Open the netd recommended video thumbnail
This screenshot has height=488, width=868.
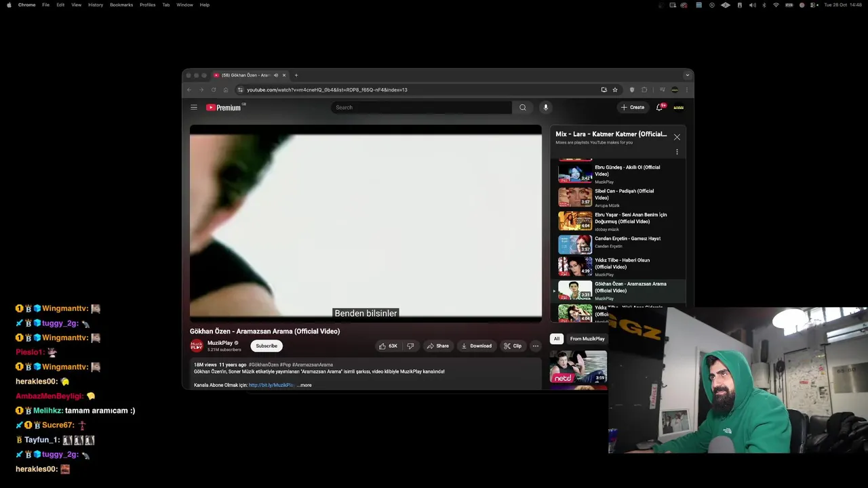click(x=578, y=367)
